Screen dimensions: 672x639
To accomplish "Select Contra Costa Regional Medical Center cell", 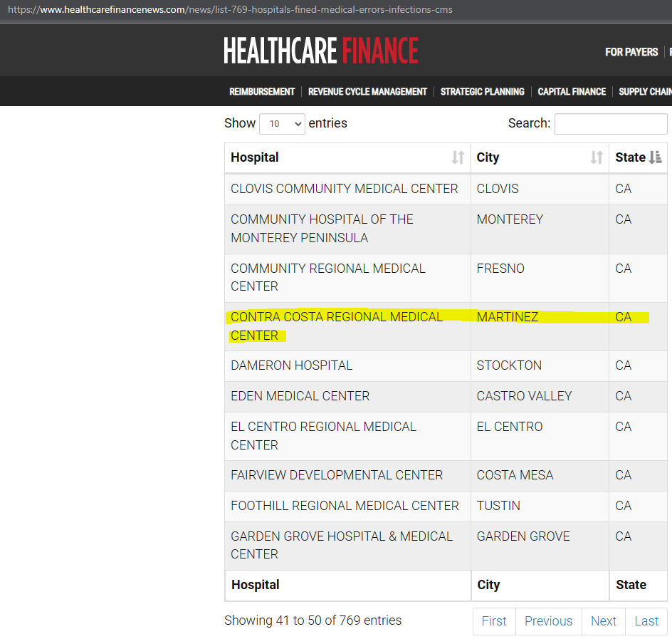I will [347, 326].
